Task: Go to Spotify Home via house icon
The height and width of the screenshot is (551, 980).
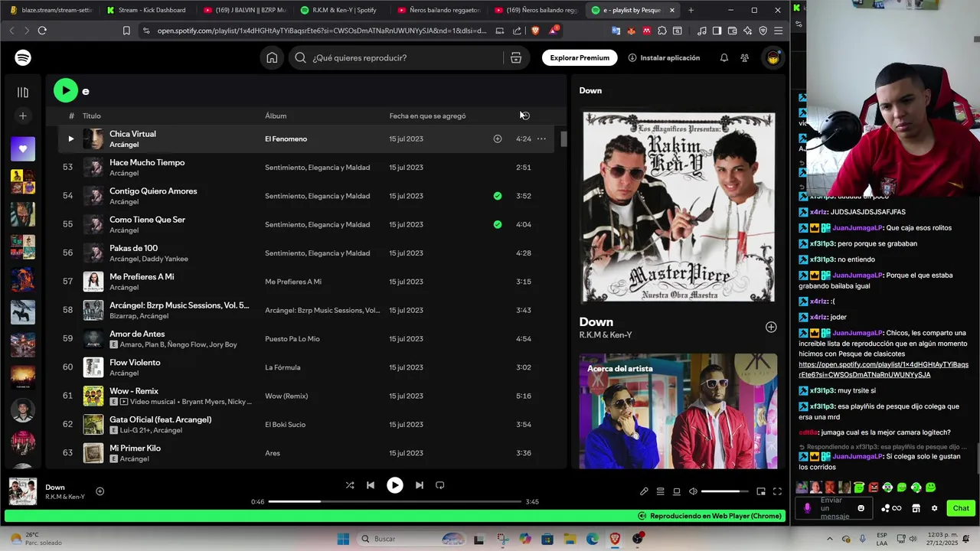Action: (x=272, y=57)
